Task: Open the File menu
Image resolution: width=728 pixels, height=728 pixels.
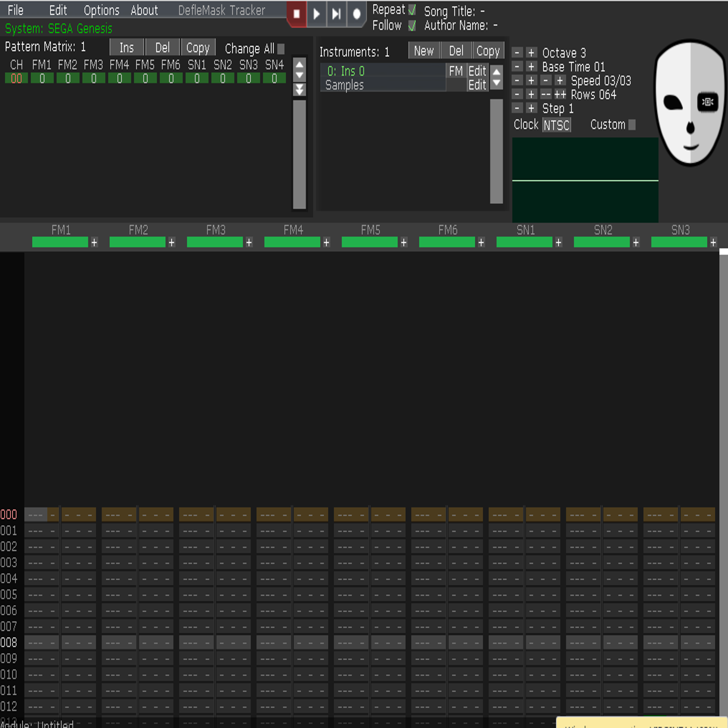Action: (16, 10)
